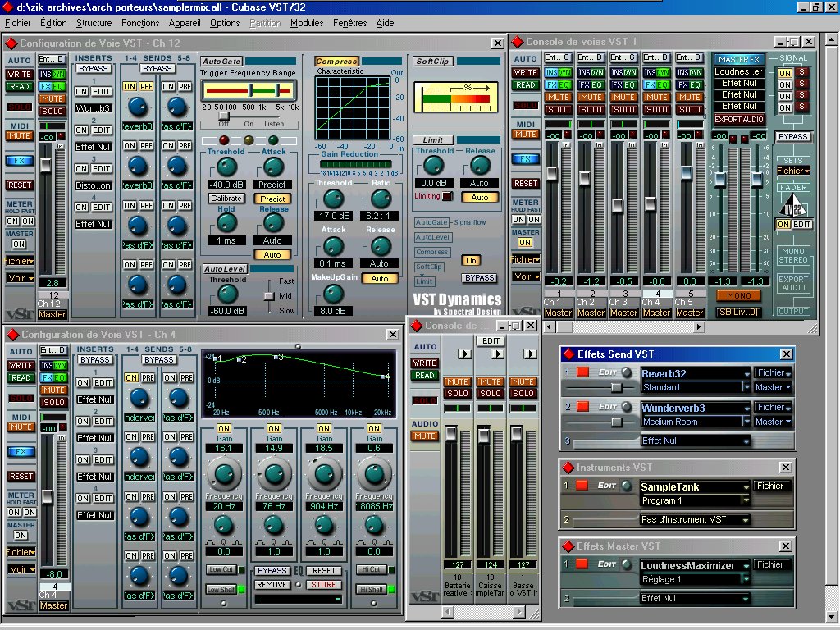Click the 18085 Hz band gain knob
The image size is (840, 630).
coord(374,473)
